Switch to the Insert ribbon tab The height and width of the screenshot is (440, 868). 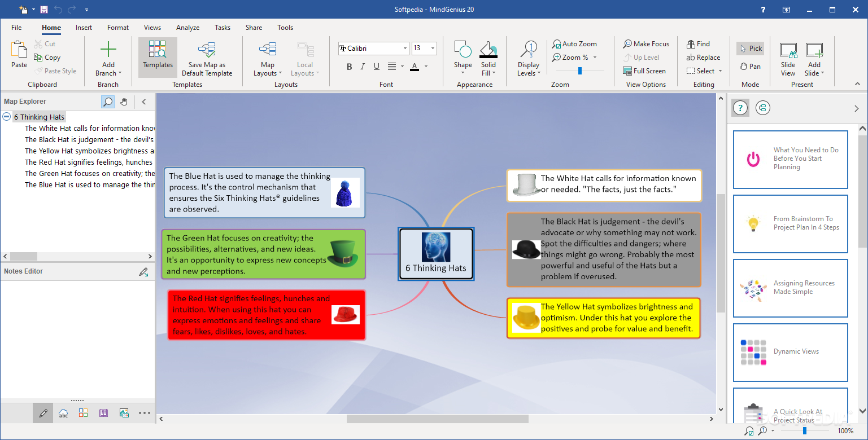(x=84, y=28)
